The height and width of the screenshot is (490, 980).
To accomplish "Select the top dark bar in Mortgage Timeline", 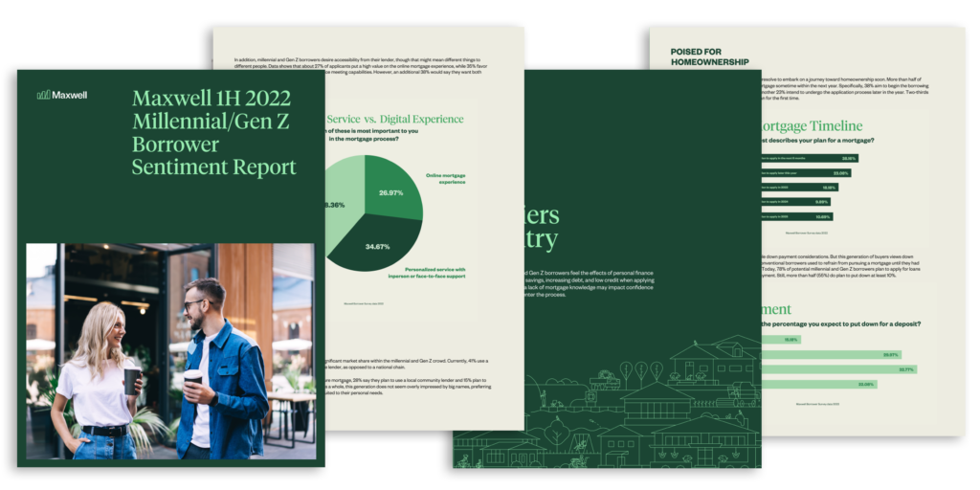I will click(810, 158).
